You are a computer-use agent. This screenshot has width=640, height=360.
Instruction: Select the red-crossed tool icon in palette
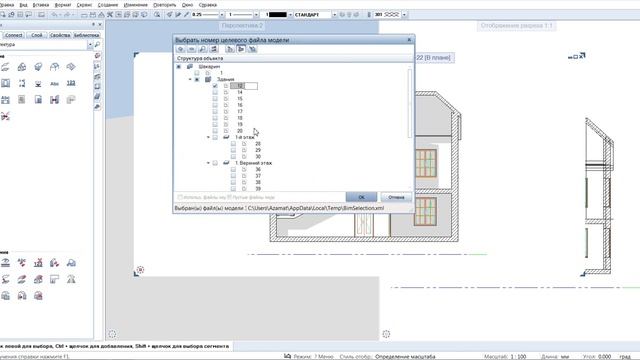point(5,116)
